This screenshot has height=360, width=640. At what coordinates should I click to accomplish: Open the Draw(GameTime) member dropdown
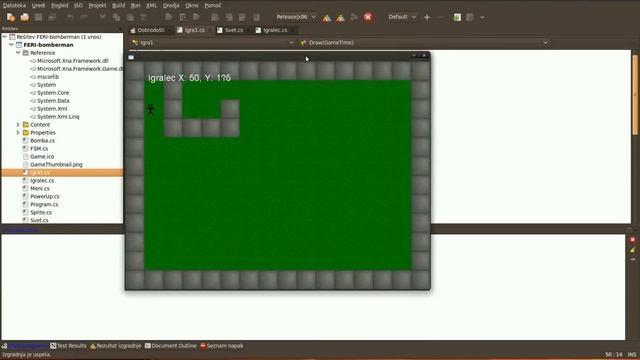424,42
